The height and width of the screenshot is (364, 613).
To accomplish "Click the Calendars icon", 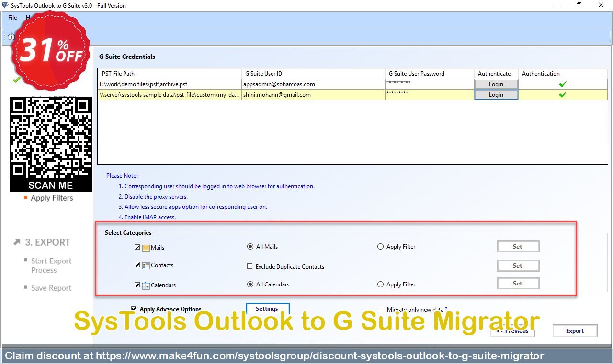I will (x=146, y=285).
